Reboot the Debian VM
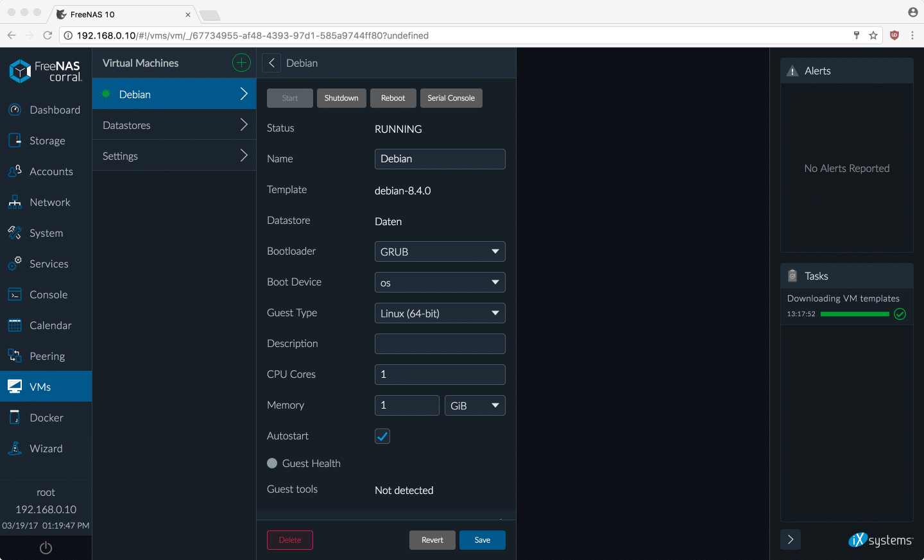The width and height of the screenshot is (924, 560). pos(393,98)
